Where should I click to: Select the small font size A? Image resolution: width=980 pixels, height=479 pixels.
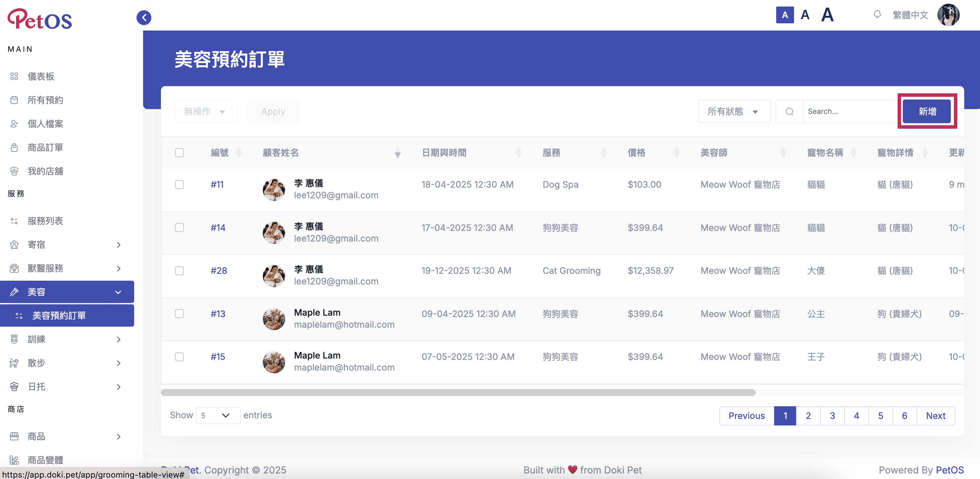coord(785,15)
